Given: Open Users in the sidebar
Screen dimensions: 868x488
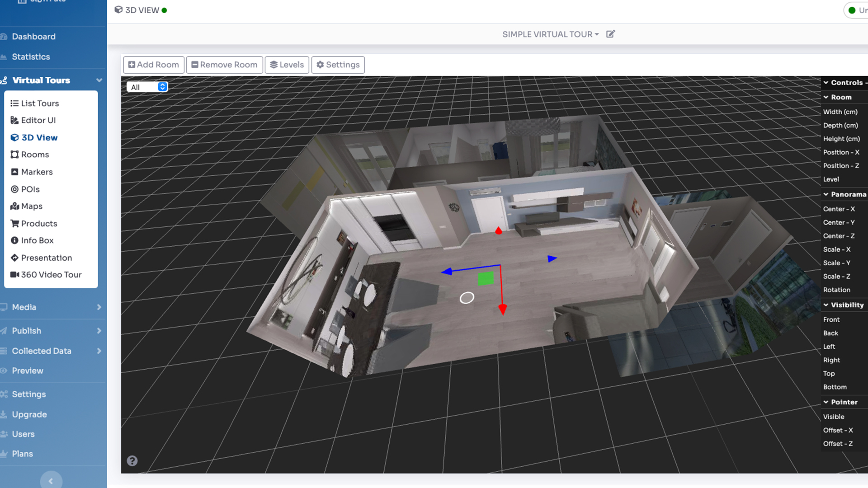Looking at the screenshot, I should [x=23, y=434].
